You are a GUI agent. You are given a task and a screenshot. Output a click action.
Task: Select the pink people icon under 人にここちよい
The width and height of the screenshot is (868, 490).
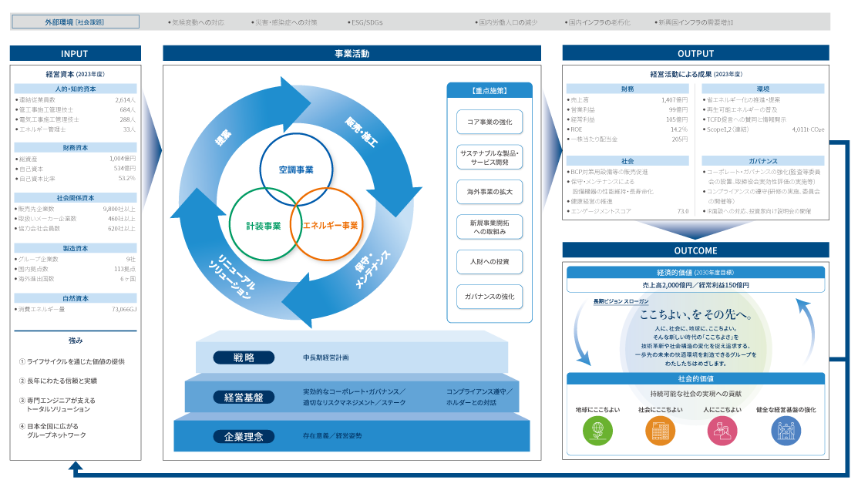tap(722, 431)
